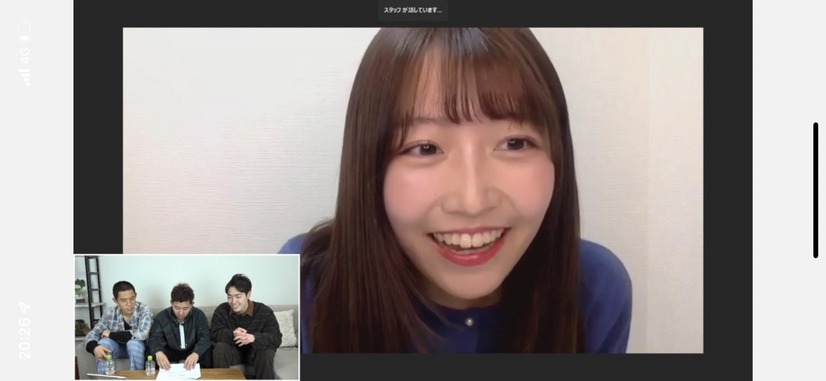Tap the 20:26 clock in status bar

pos(25,337)
